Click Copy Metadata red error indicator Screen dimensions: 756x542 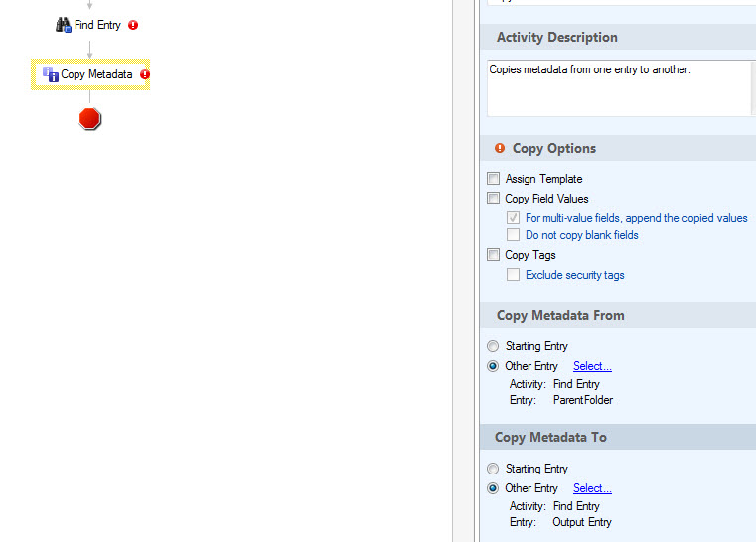click(145, 74)
